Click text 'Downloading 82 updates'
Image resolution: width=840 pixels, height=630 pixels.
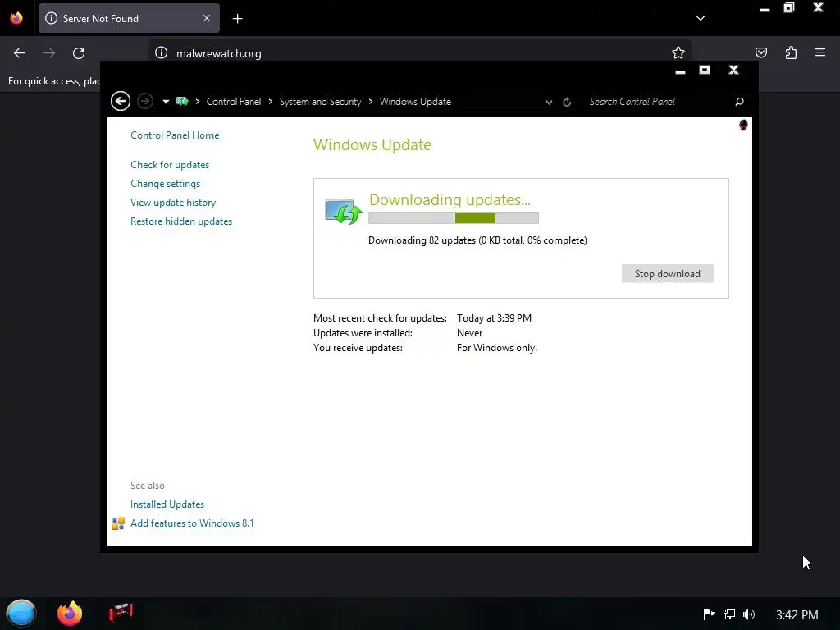pos(422,240)
